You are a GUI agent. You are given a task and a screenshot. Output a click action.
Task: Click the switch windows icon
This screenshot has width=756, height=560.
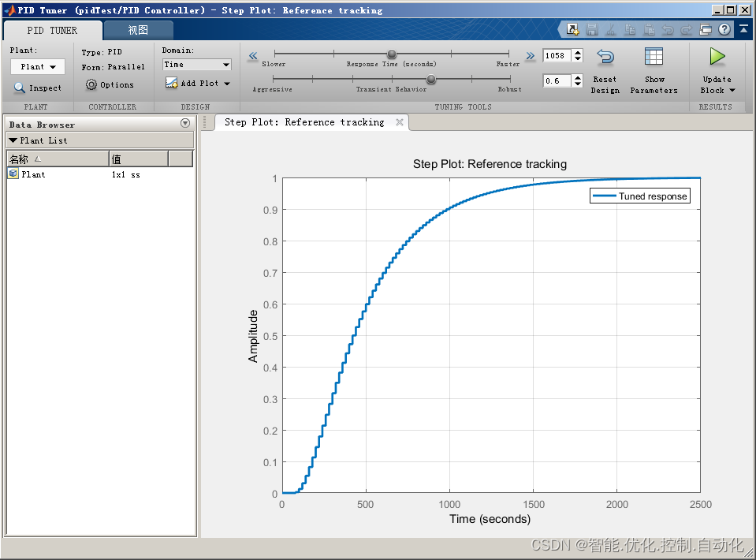(x=706, y=29)
